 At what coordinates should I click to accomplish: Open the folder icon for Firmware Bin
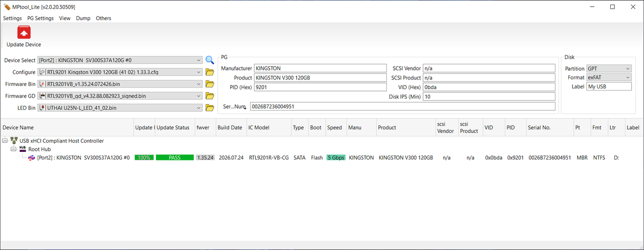(x=210, y=84)
